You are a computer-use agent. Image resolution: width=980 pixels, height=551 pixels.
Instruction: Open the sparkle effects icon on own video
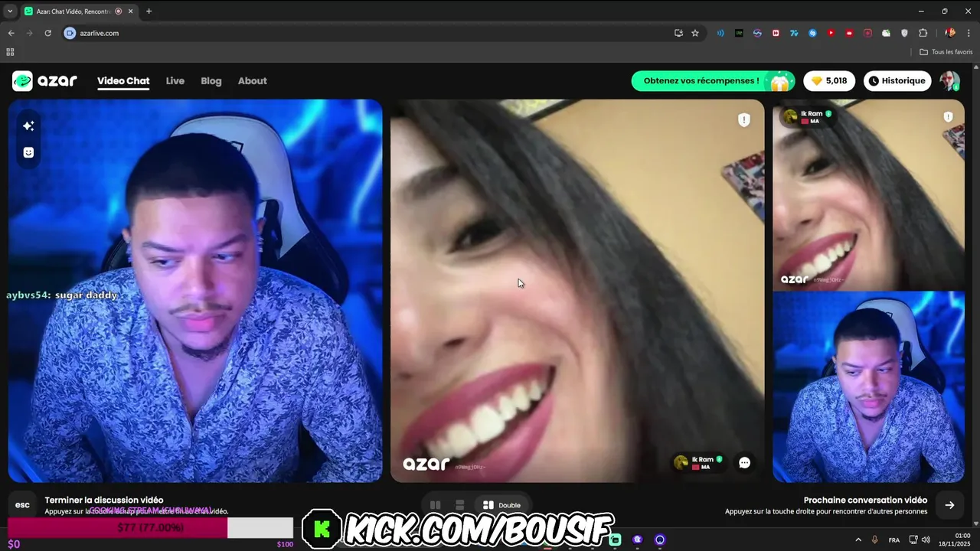28,126
